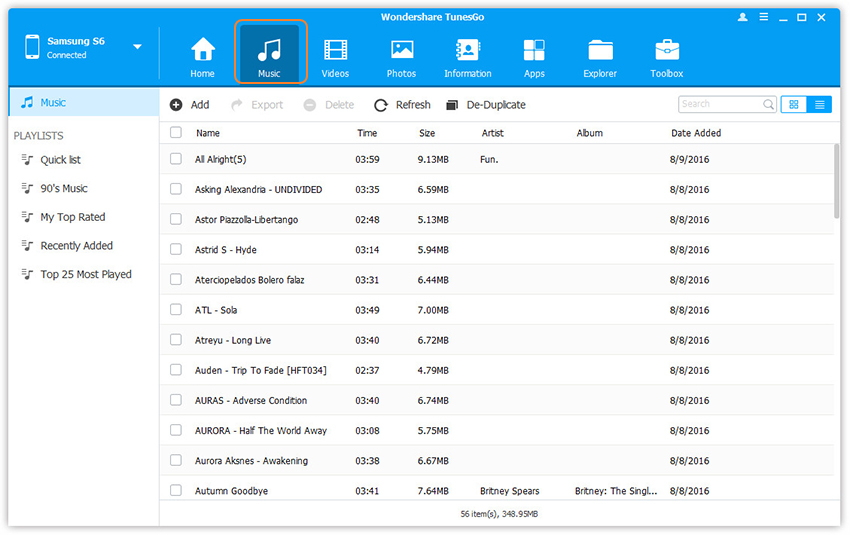This screenshot has width=850, height=535.
Task: Check the Asking Alexandria - UNDIVIDED checkbox
Action: [176, 189]
